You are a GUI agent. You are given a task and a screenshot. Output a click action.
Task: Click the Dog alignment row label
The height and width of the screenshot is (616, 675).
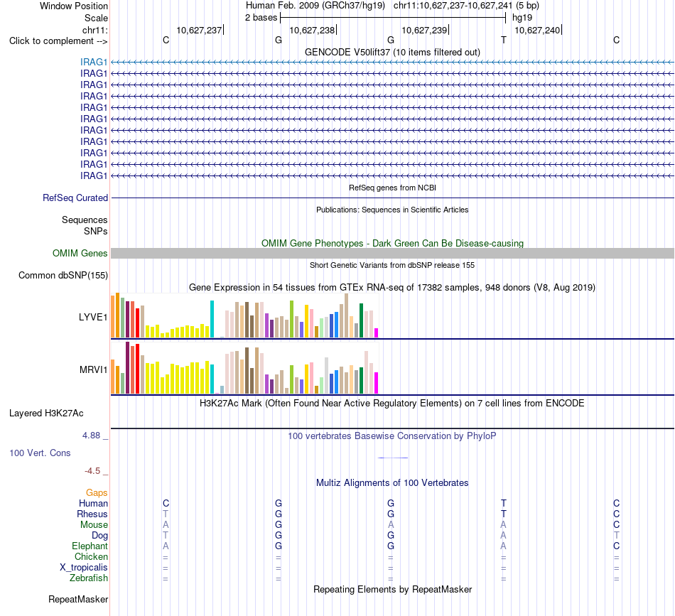click(x=100, y=536)
